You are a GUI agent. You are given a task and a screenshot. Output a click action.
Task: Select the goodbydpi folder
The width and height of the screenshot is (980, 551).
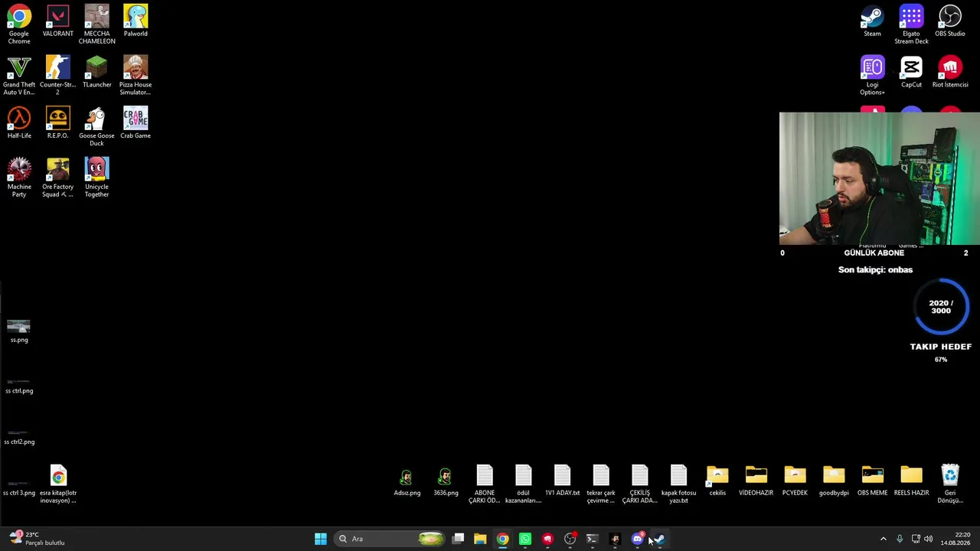click(834, 481)
